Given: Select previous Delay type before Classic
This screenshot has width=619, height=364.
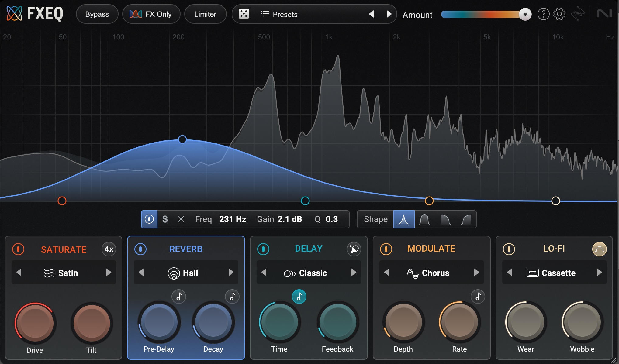Looking at the screenshot, I should click(264, 272).
